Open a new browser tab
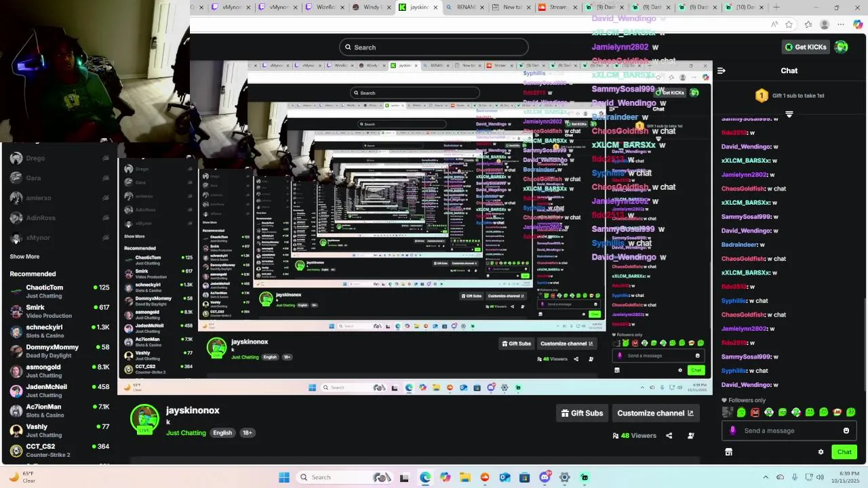This screenshot has width=868, height=488. coord(776,7)
